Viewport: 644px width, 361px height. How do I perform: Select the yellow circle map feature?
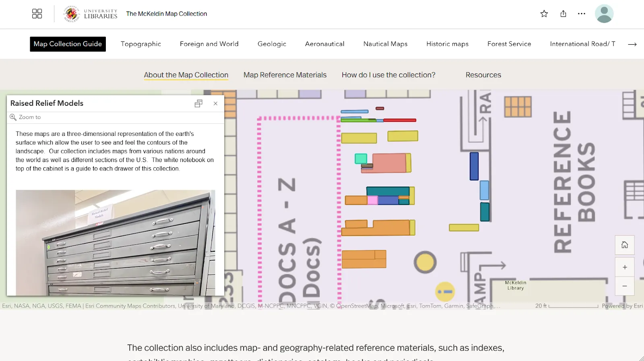(x=425, y=263)
